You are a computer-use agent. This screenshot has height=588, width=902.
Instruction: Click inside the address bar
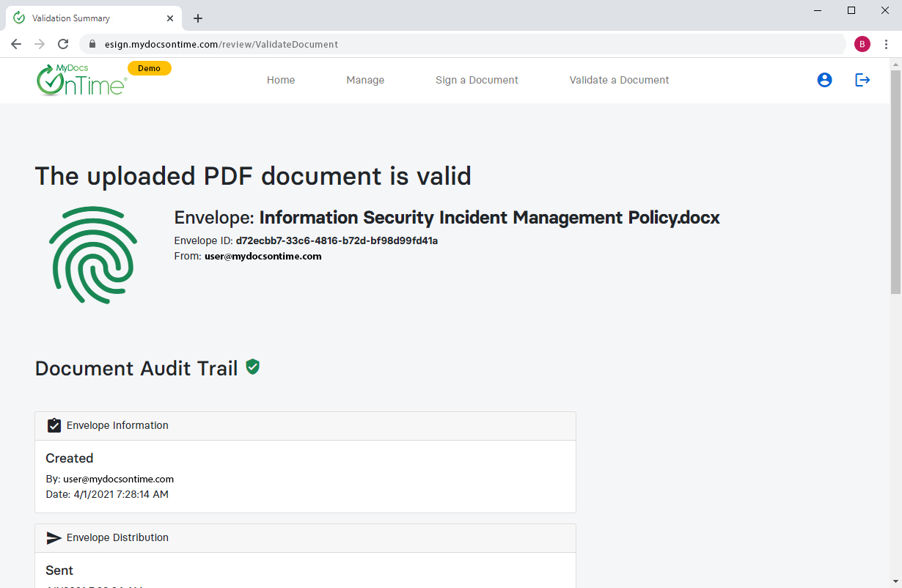click(440, 44)
